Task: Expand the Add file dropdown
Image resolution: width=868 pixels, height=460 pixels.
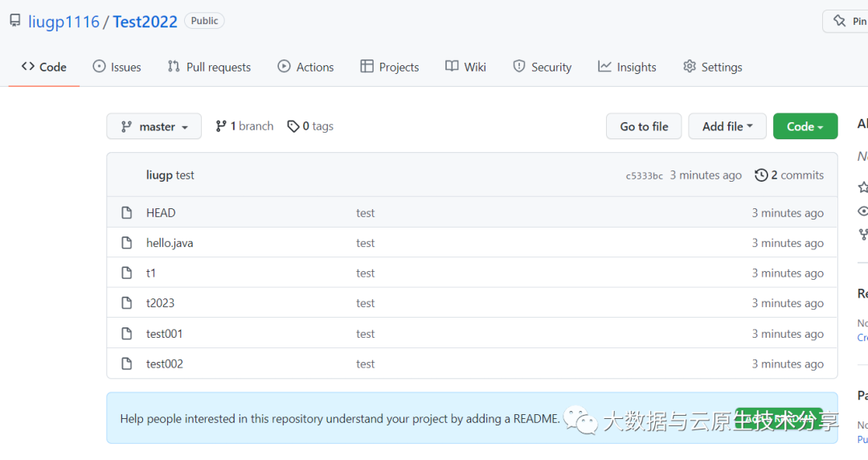Action: [727, 126]
